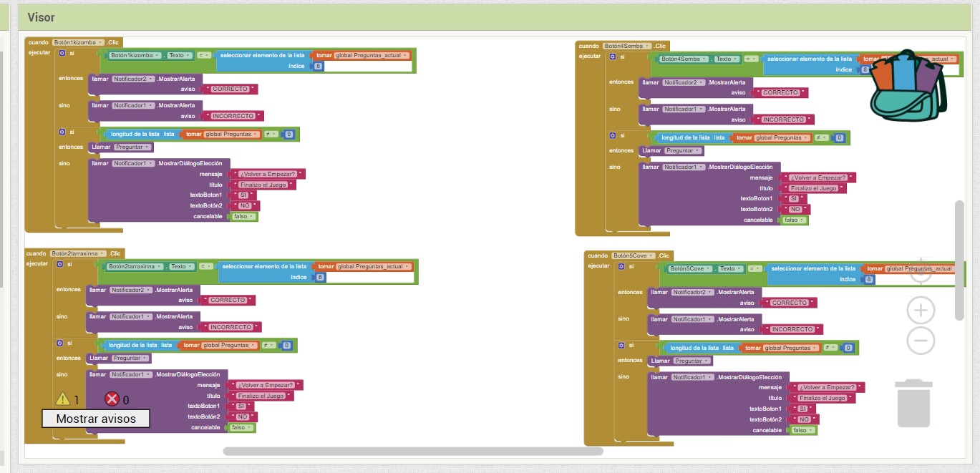Open Botón1kizomba dropdown in the 'cuando' header

pos(78,42)
